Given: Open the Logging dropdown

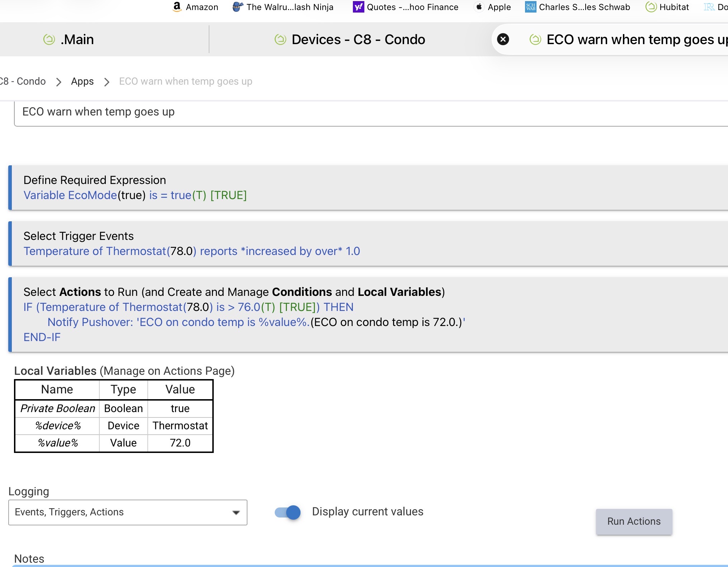Looking at the screenshot, I should click(128, 512).
